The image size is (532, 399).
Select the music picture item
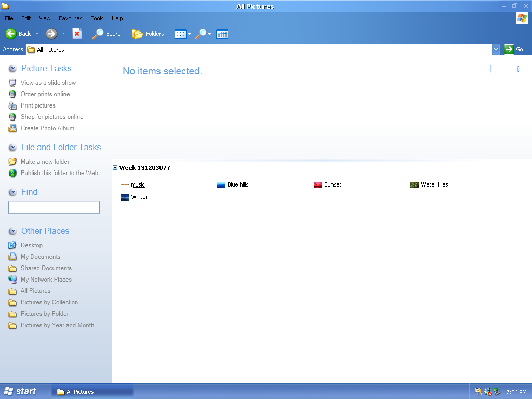[x=133, y=184]
